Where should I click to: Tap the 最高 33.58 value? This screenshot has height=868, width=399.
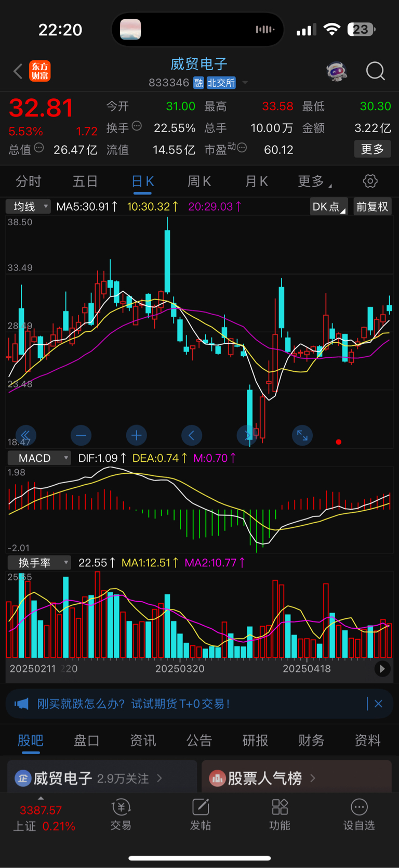pyautogui.click(x=277, y=106)
